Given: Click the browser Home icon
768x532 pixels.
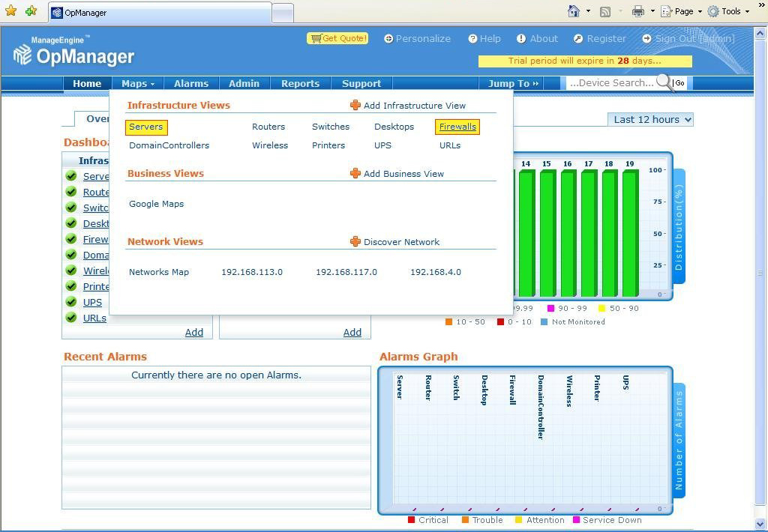Looking at the screenshot, I should [x=574, y=11].
